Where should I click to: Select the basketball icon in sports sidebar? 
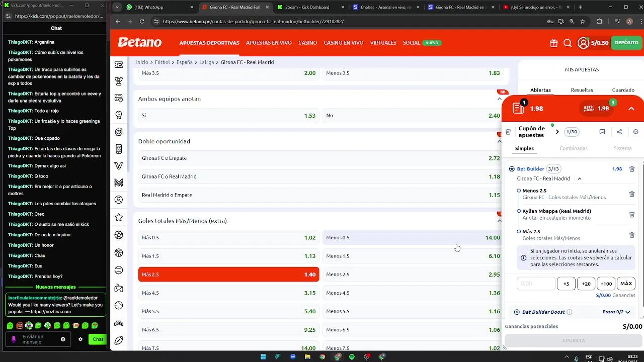click(x=119, y=253)
